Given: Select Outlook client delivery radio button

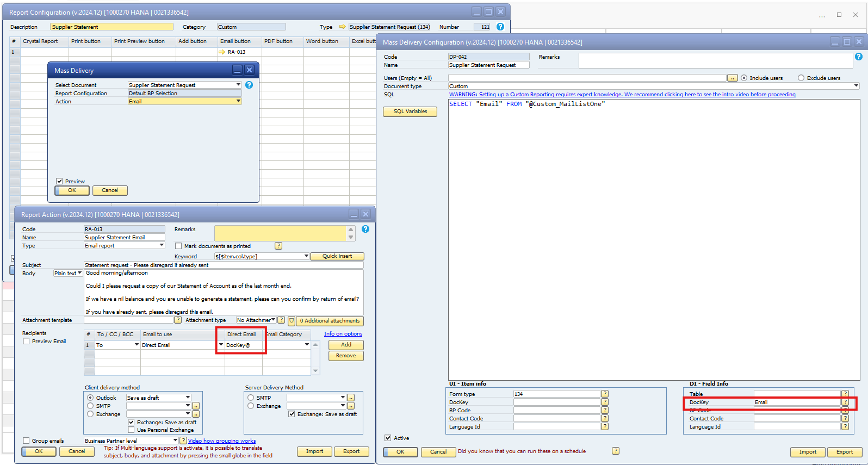Looking at the screenshot, I should click(x=90, y=398).
